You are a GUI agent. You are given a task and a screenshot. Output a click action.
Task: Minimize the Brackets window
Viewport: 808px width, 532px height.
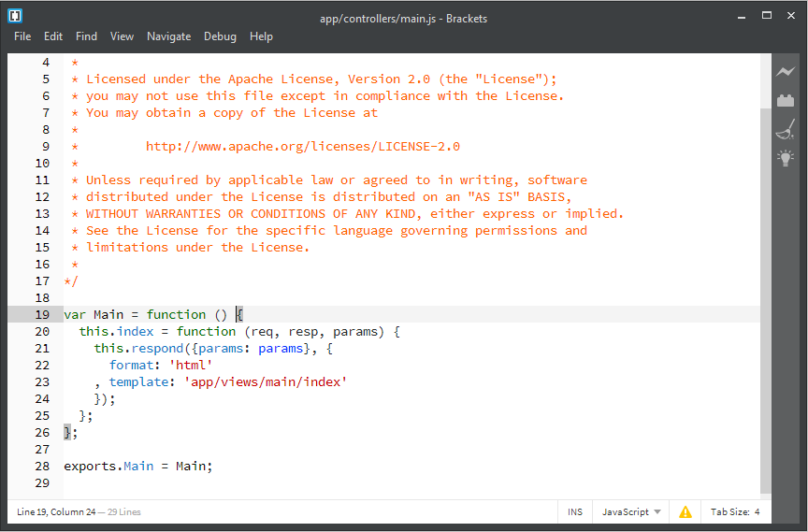click(742, 17)
